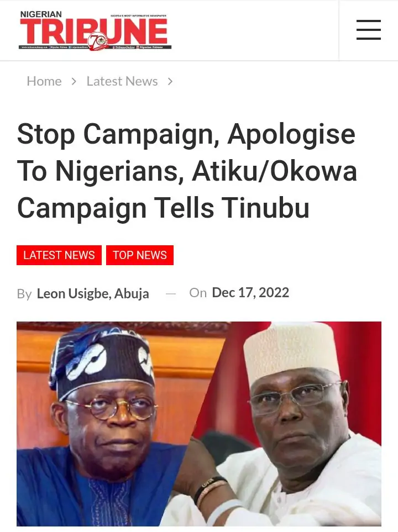398x532 pixels.
Task: Tap the man in white cap photo
Action: [x=299, y=424]
